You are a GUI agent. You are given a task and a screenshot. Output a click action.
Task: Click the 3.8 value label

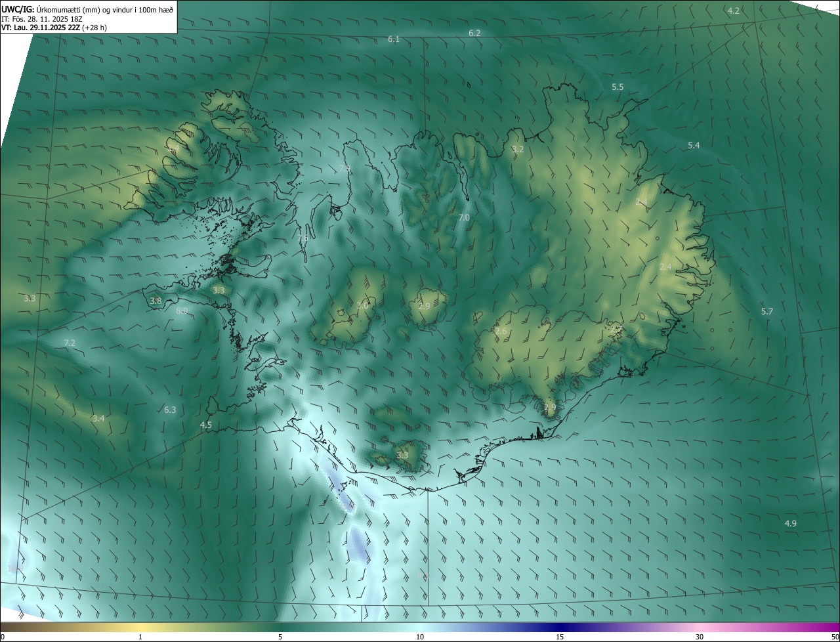(x=156, y=301)
